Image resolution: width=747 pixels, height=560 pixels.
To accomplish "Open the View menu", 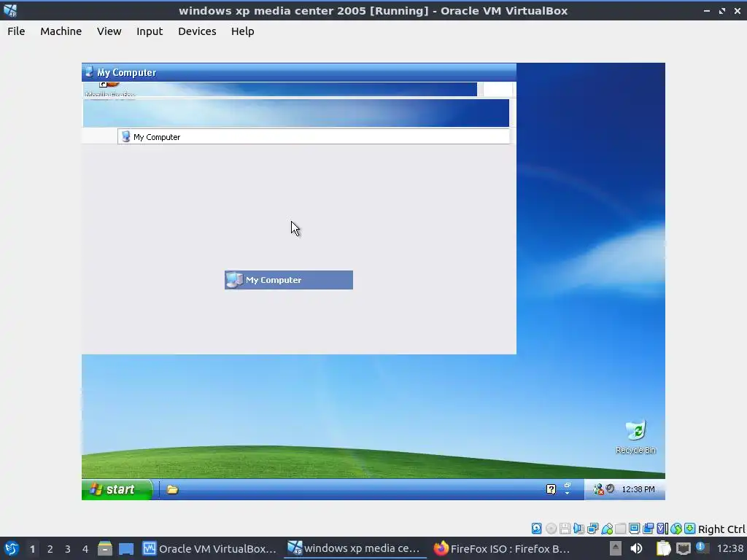I will pyautogui.click(x=109, y=31).
